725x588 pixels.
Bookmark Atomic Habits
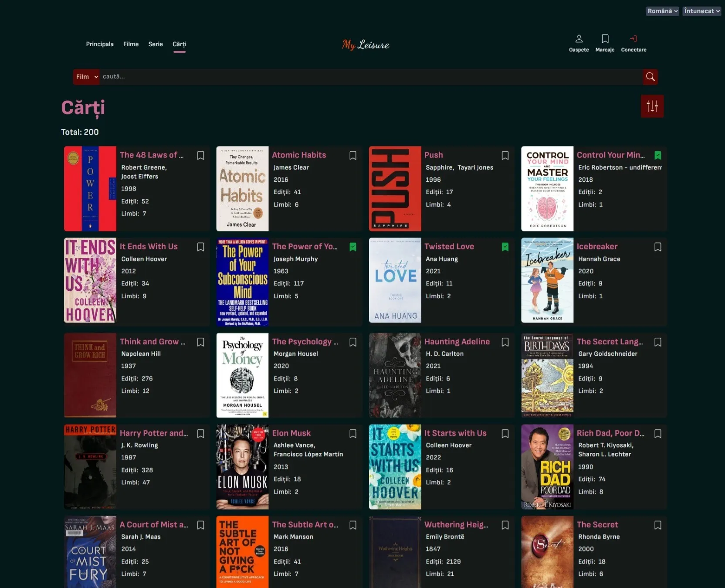pos(353,156)
